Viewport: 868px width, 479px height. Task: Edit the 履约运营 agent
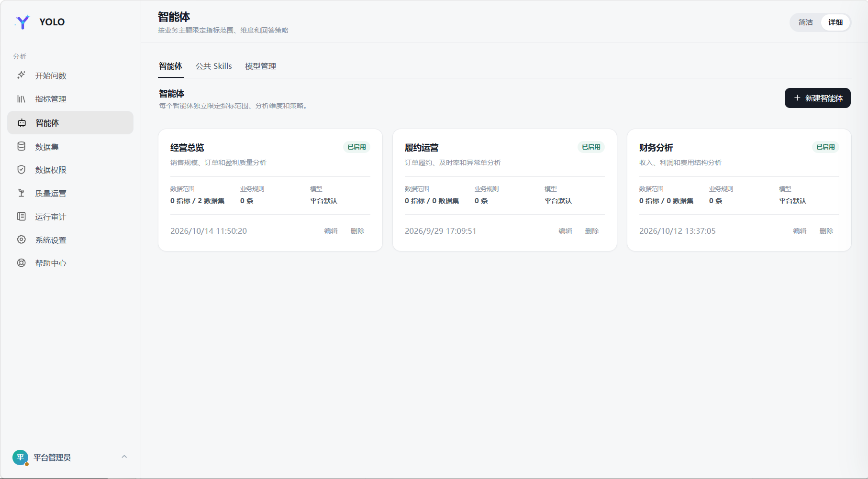pos(565,231)
